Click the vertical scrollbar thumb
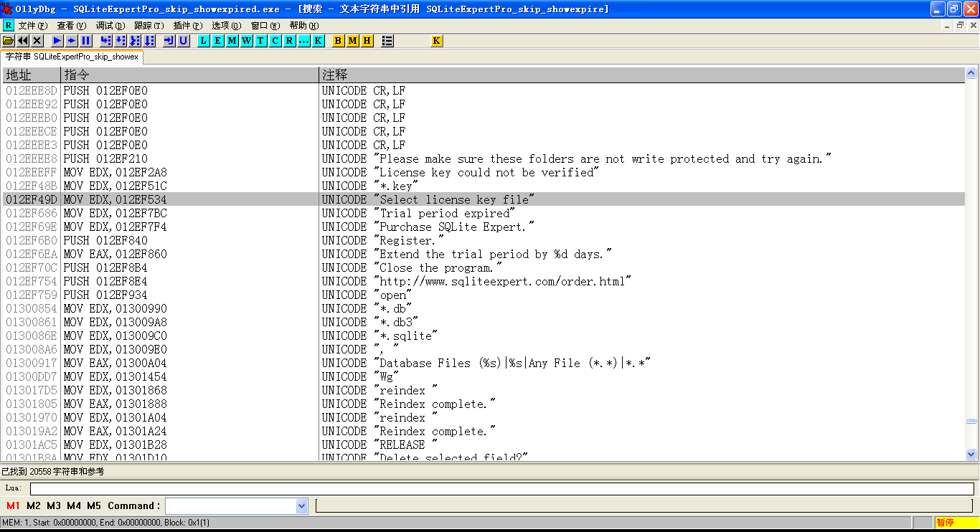980x532 pixels. click(971, 422)
